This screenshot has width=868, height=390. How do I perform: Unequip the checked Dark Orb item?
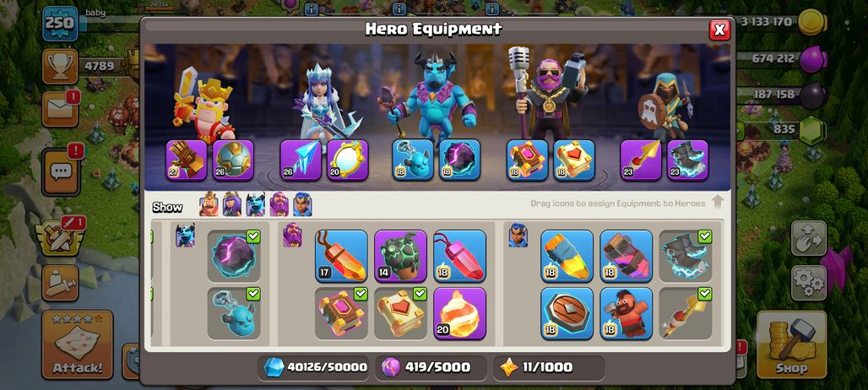pos(234,256)
